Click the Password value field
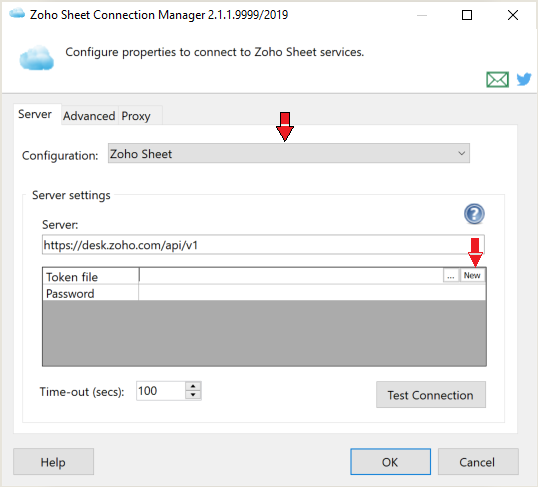The width and height of the screenshot is (538, 487). coord(312,293)
